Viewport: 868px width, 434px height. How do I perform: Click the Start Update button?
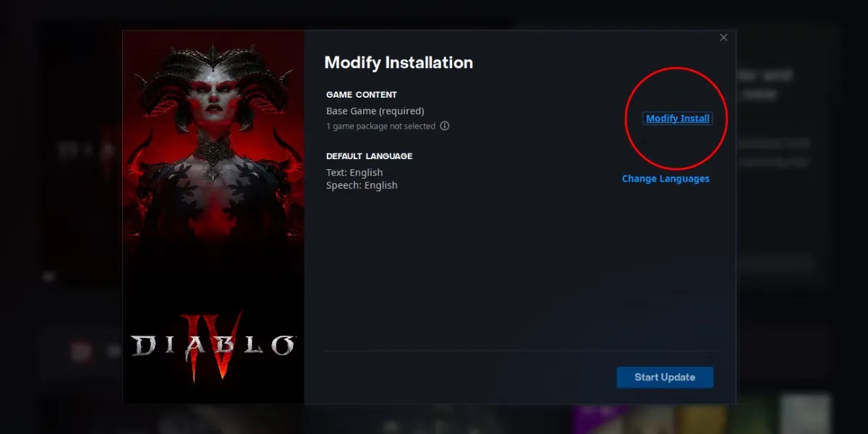pyautogui.click(x=665, y=378)
